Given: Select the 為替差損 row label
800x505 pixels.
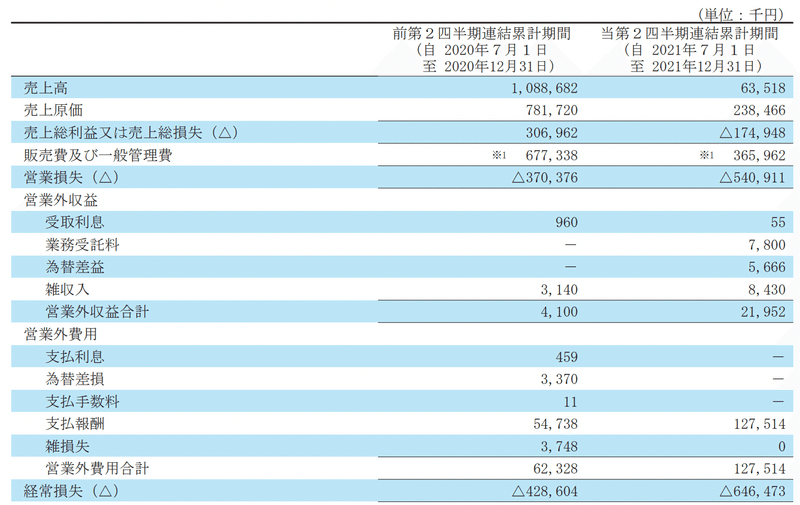Looking at the screenshot, I should (x=75, y=380).
